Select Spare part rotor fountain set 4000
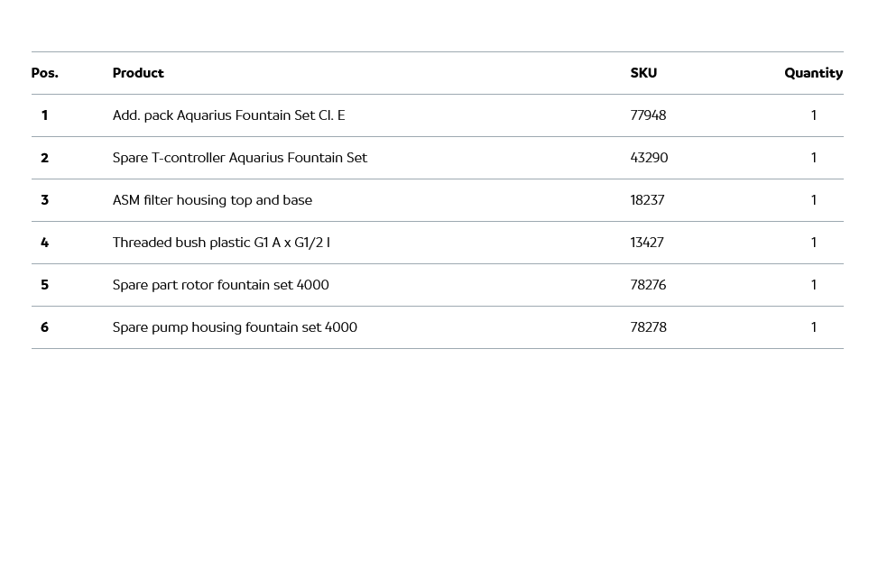The image size is (878, 588). (220, 285)
